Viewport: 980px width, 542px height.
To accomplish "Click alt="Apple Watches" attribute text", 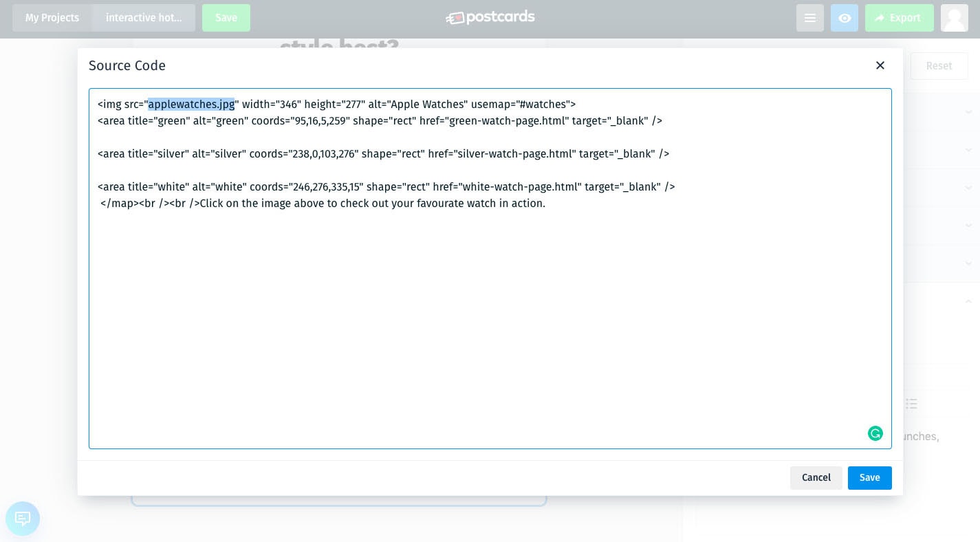I will (x=418, y=105).
